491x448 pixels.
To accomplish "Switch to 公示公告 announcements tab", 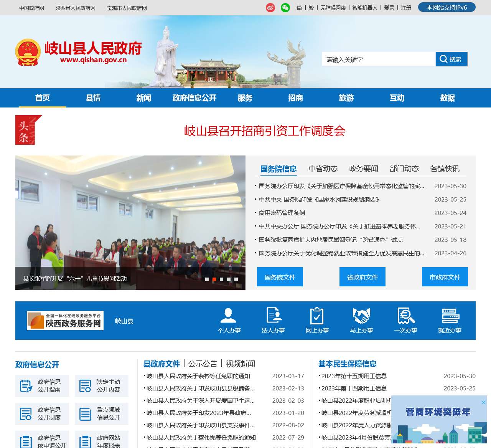I will click(x=202, y=364).
